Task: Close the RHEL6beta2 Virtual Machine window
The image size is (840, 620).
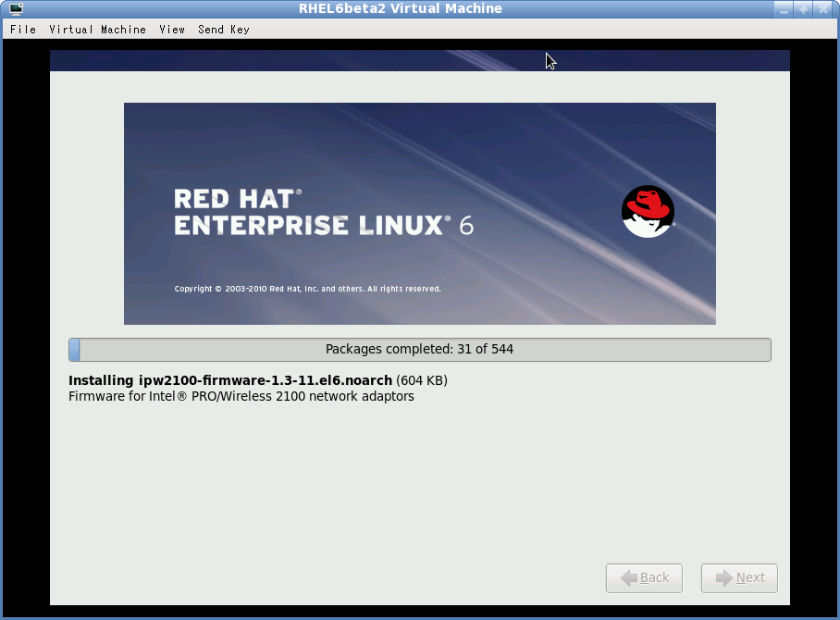Action: (822, 9)
